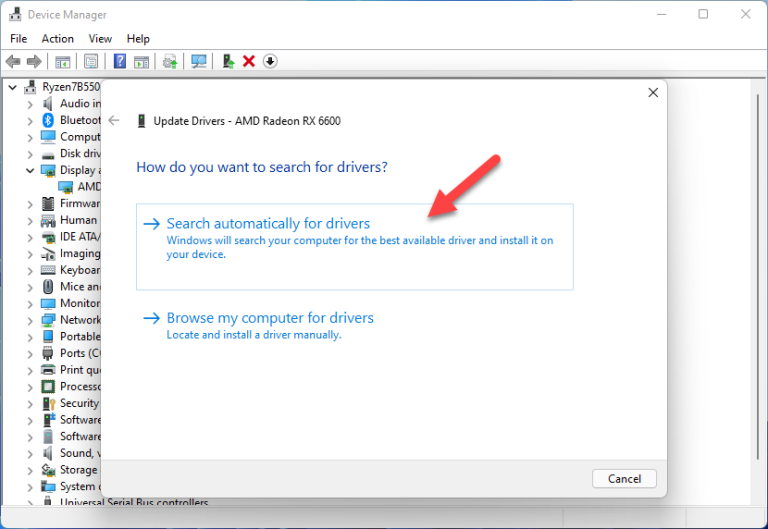Expand the Sound controllers node chevron
The image size is (768, 529).
[x=30, y=454]
